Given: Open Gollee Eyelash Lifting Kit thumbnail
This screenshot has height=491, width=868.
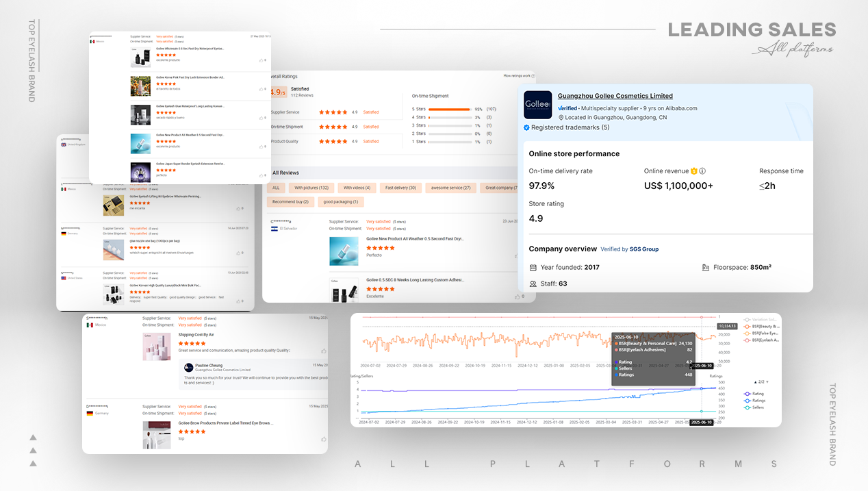Looking at the screenshot, I should 113,205.
